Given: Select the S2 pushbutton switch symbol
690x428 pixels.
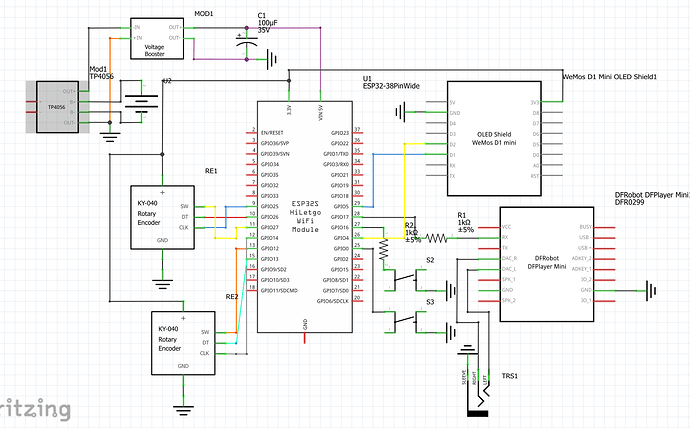Looking at the screenshot, I should (x=405, y=279).
